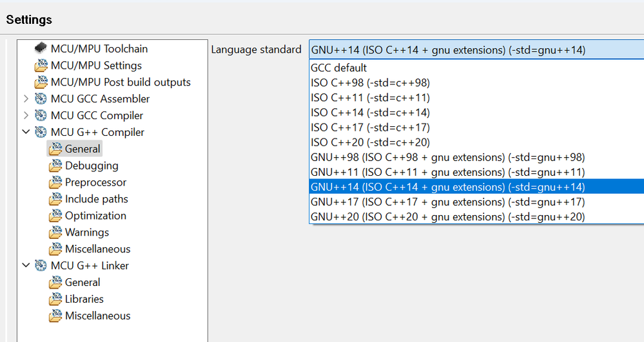Click the MCU G++ Linker tool icon
Image resolution: width=644 pixels, height=342 pixels.
point(41,265)
